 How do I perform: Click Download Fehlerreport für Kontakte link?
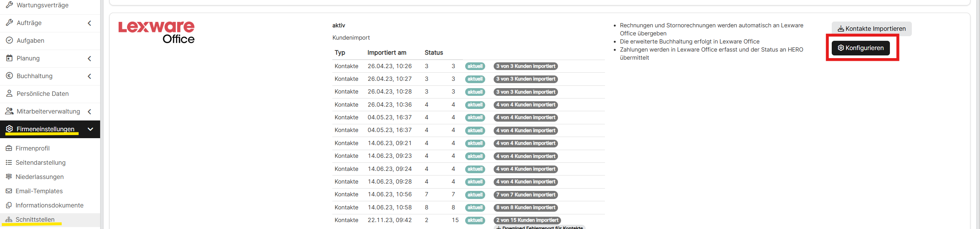click(x=539, y=227)
